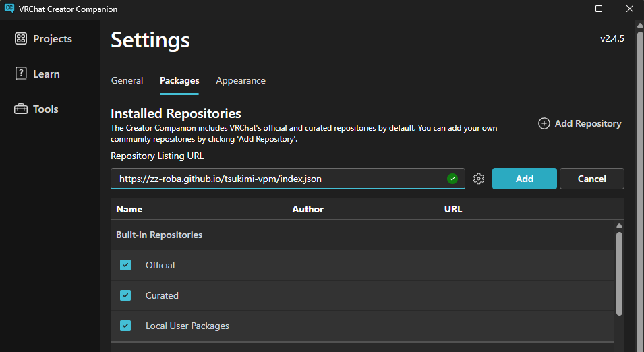Image resolution: width=644 pixels, height=352 pixels.
Task: Click the Name column header
Action: pyautogui.click(x=129, y=209)
